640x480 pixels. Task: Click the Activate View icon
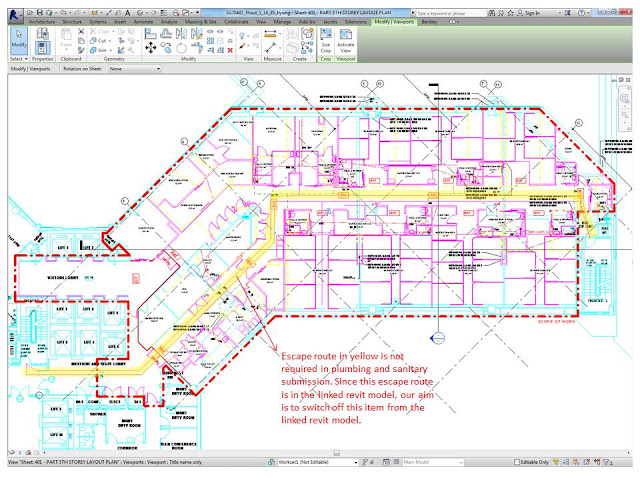coord(346,41)
